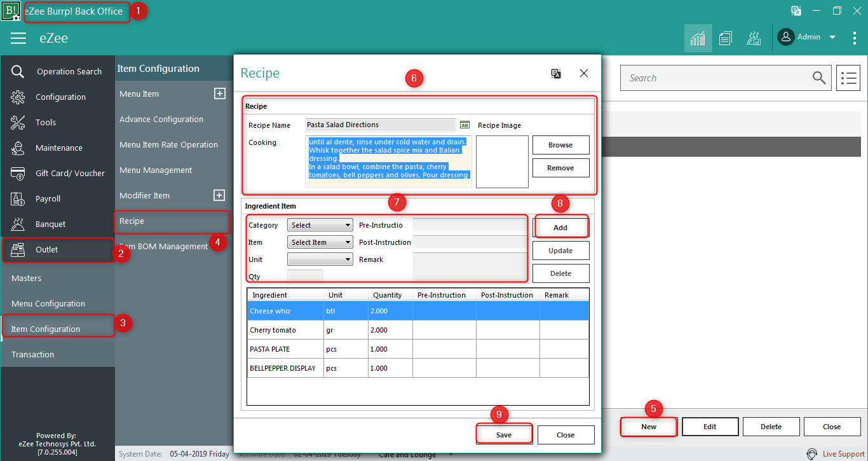
Task: Open the Unit dropdown
Action: [320, 259]
